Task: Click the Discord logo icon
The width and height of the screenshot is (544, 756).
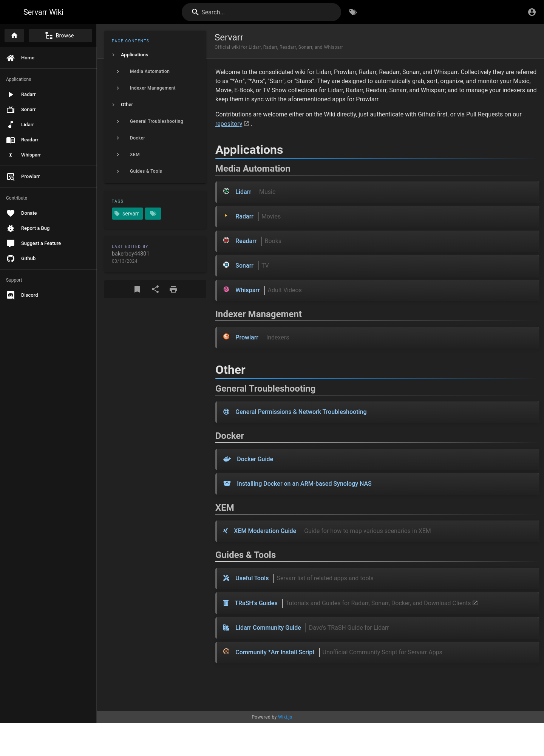Action: pyautogui.click(x=11, y=295)
